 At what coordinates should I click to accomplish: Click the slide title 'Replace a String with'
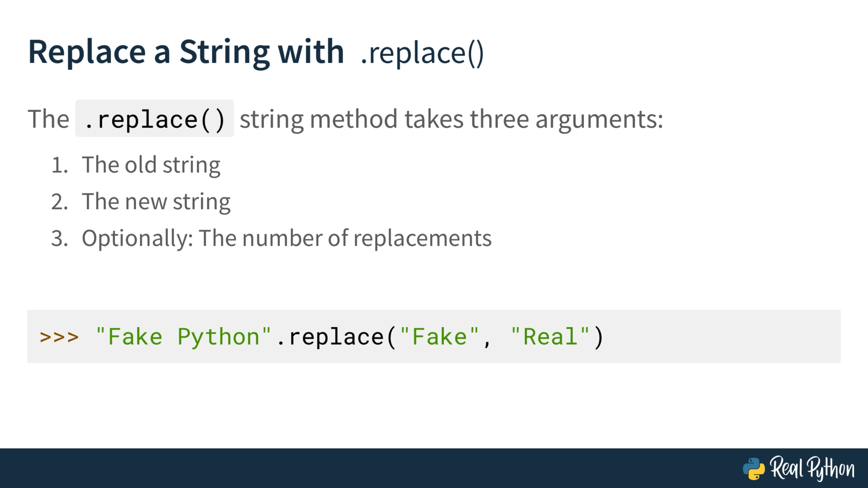[186, 52]
